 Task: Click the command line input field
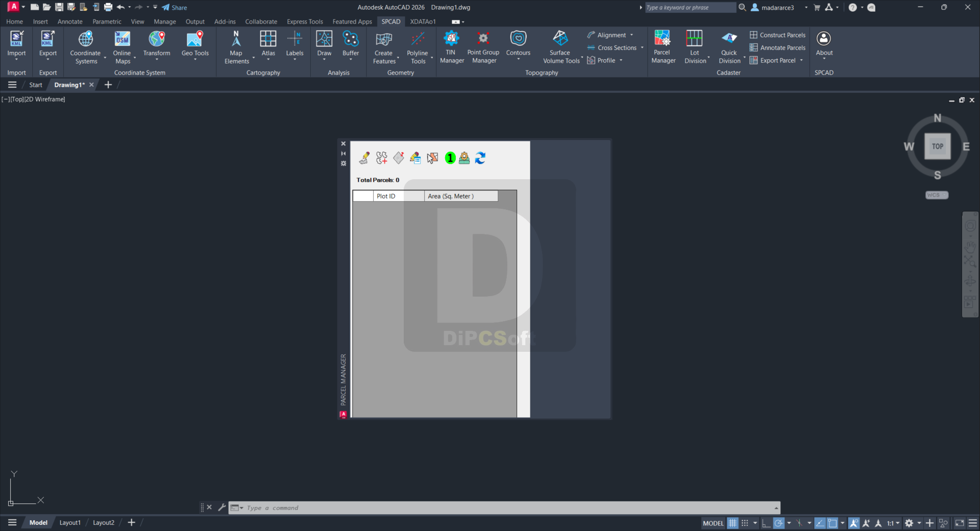508,508
